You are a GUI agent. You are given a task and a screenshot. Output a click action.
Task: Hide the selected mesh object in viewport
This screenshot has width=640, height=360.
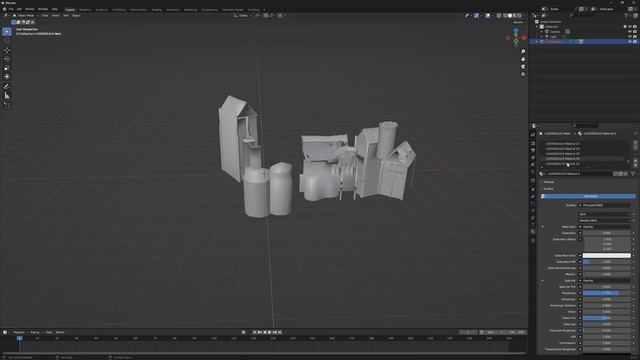tap(629, 42)
